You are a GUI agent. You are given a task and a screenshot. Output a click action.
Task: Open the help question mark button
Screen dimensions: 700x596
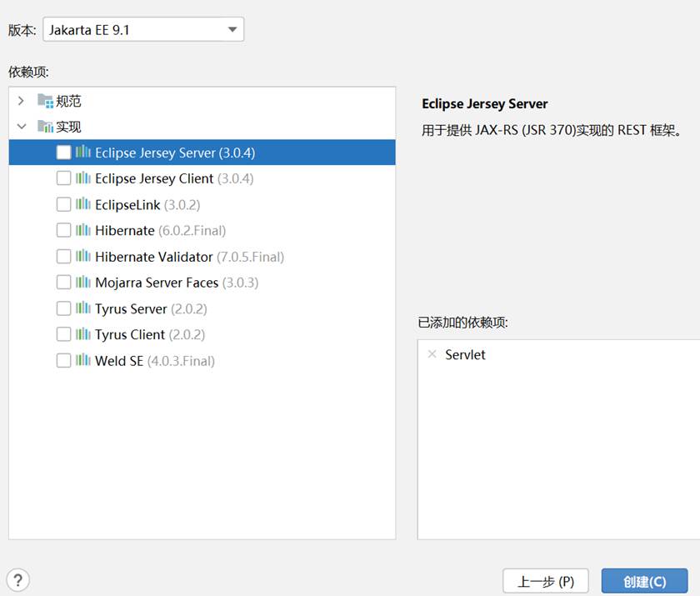coord(18,580)
